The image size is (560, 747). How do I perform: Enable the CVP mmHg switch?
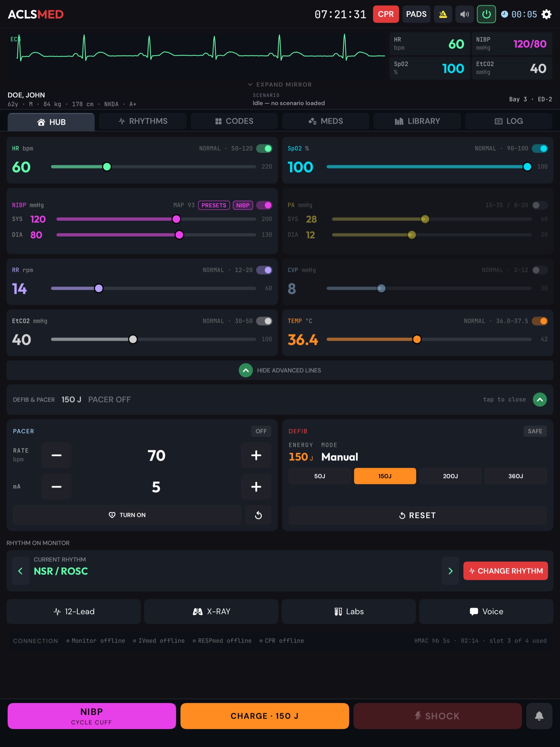[540, 270]
